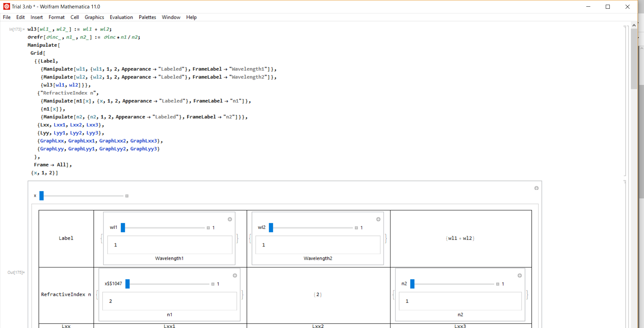Open the Cell menu
This screenshot has width=644, height=328.
pyautogui.click(x=75, y=17)
